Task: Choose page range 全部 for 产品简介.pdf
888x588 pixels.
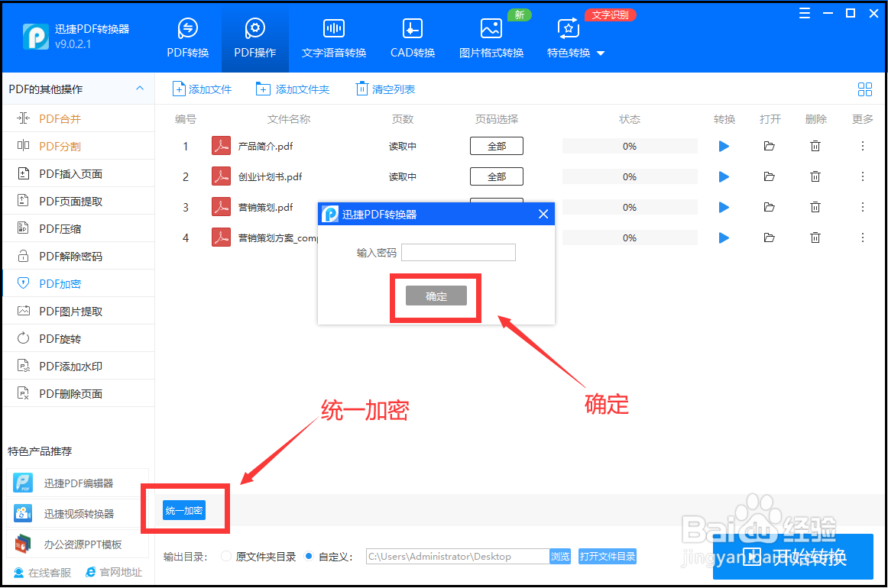Action: click(x=497, y=146)
